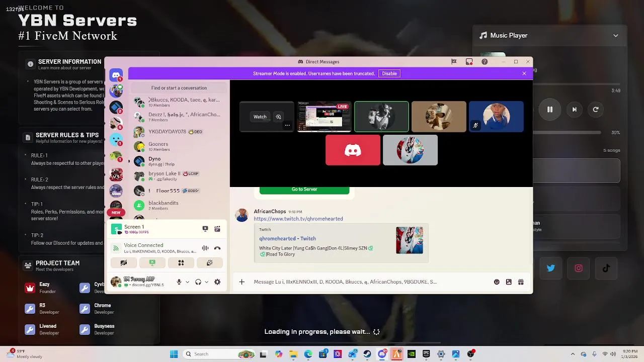
Task: Open the V3 server icon in sidebar
Action: tap(116, 175)
